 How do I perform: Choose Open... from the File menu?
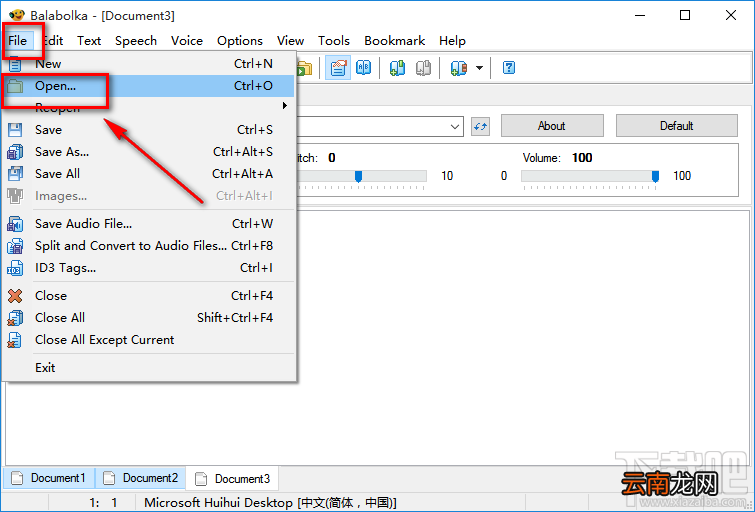[149, 86]
